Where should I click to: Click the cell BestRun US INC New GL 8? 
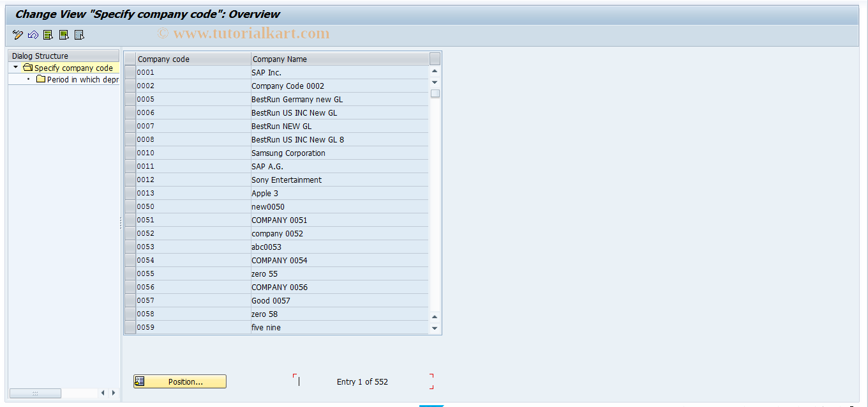point(340,139)
